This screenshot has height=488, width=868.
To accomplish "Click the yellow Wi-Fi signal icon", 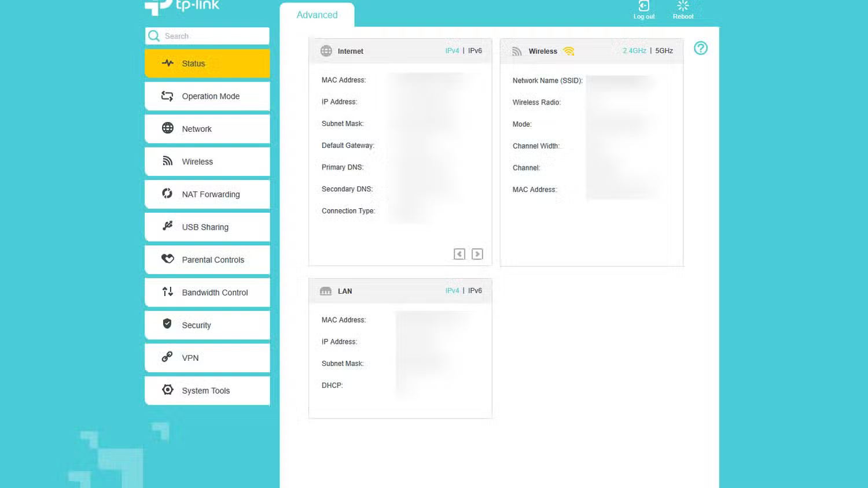I will [568, 51].
